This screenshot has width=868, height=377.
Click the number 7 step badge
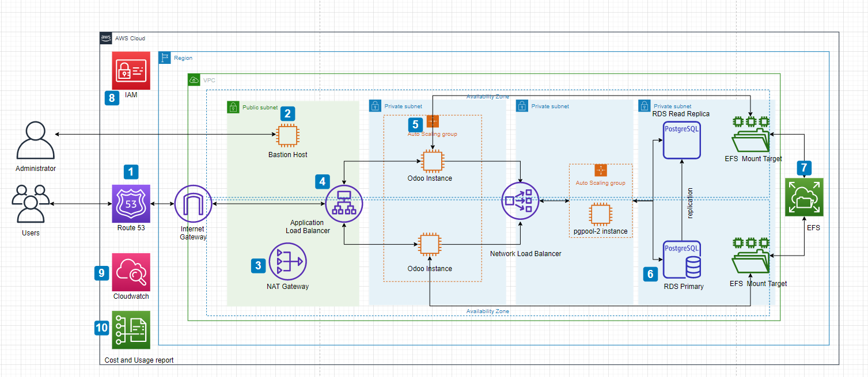pos(804,168)
